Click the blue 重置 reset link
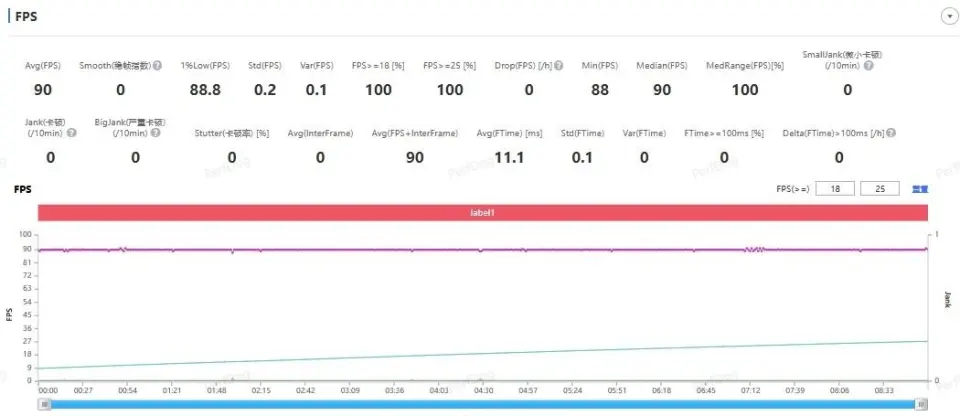The image size is (960, 416). 920,188
